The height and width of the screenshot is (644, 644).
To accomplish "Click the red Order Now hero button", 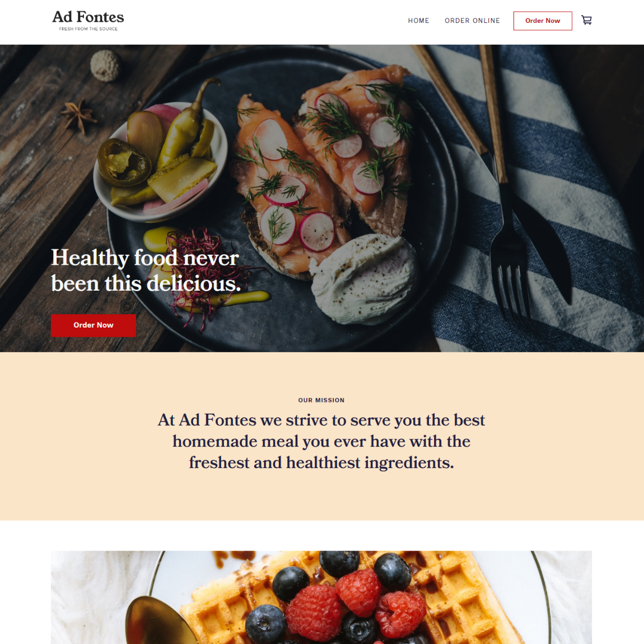I will pos(93,325).
